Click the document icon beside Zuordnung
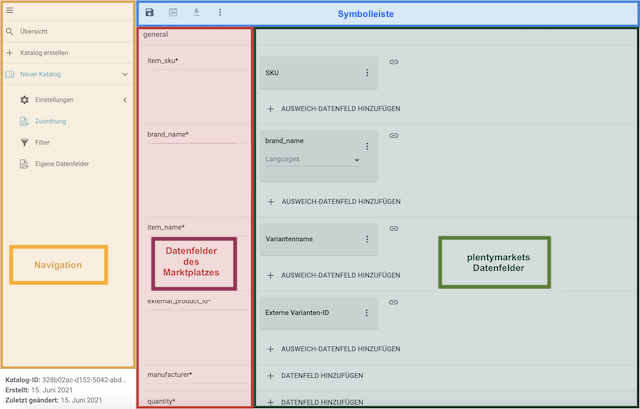The image size is (640, 409). pos(24,121)
